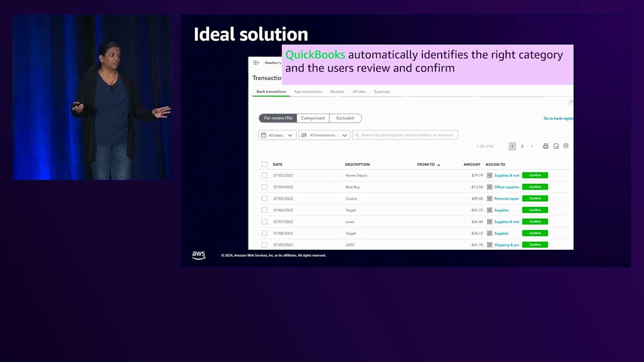Click category icon in 07/06/2022 Target row
This screenshot has width=644, height=362.
489,210
